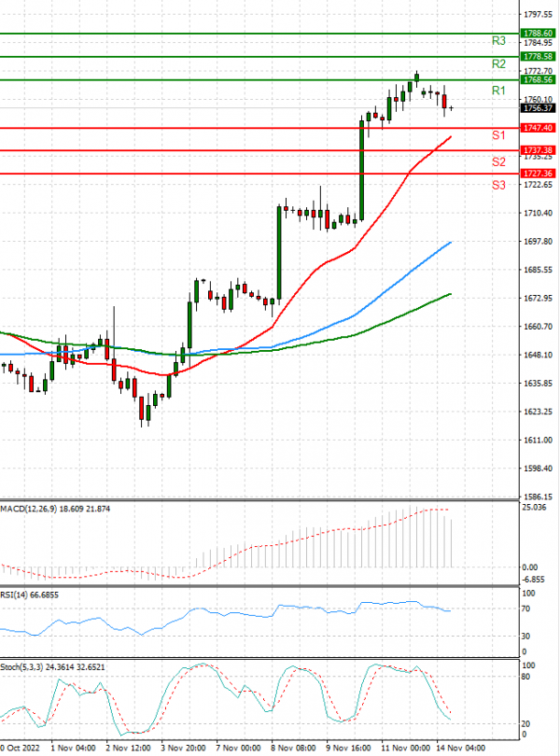Click the MACD scale value 25.036
560x756 pixels.
(534, 507)
